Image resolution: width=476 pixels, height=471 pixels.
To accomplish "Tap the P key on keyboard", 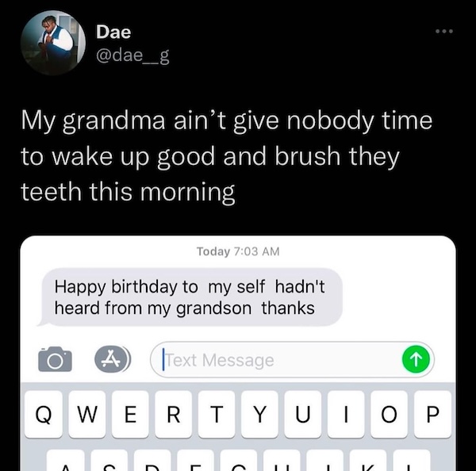I will click(x=432, y=414).
